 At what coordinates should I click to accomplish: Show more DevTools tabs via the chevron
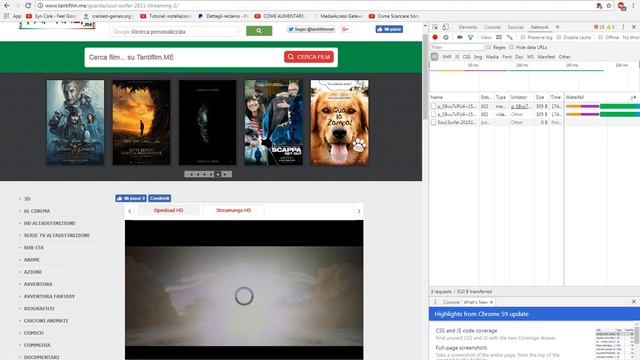click(x=557, y=27)
